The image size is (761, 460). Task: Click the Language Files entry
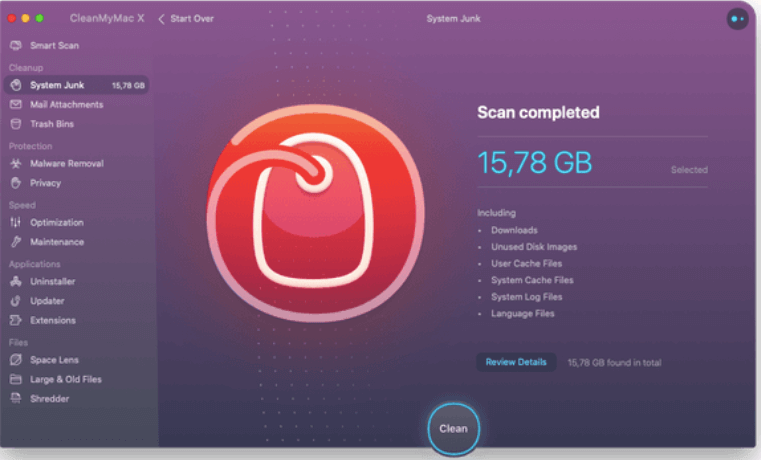[x=522, y=313]
